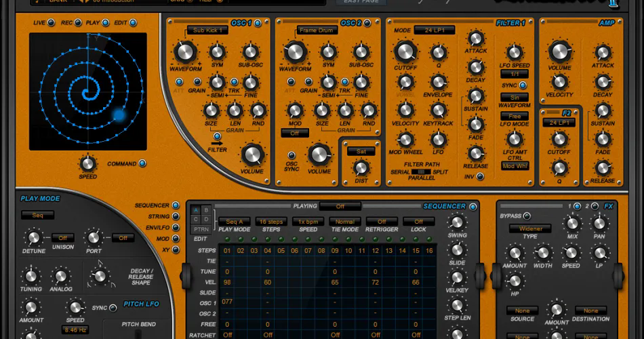Toggle the XY pad PLAY LED

click(106, 22)
